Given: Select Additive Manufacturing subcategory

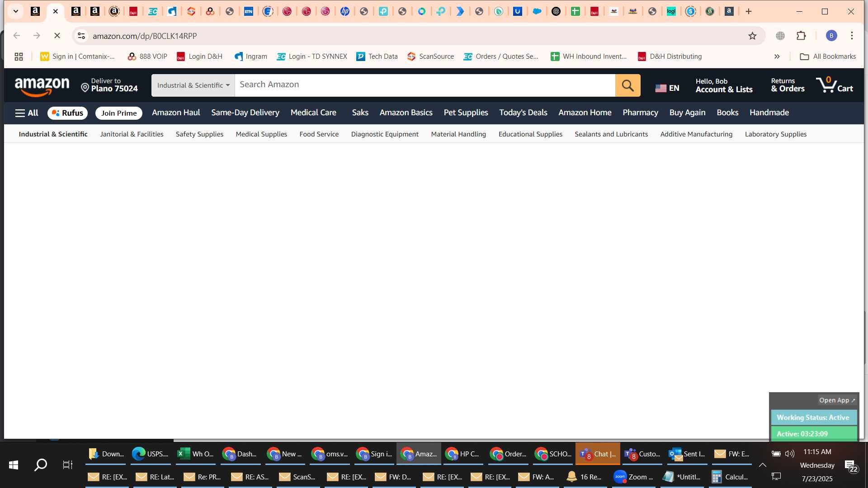Looking at the screenshot, I should [696, 134].
